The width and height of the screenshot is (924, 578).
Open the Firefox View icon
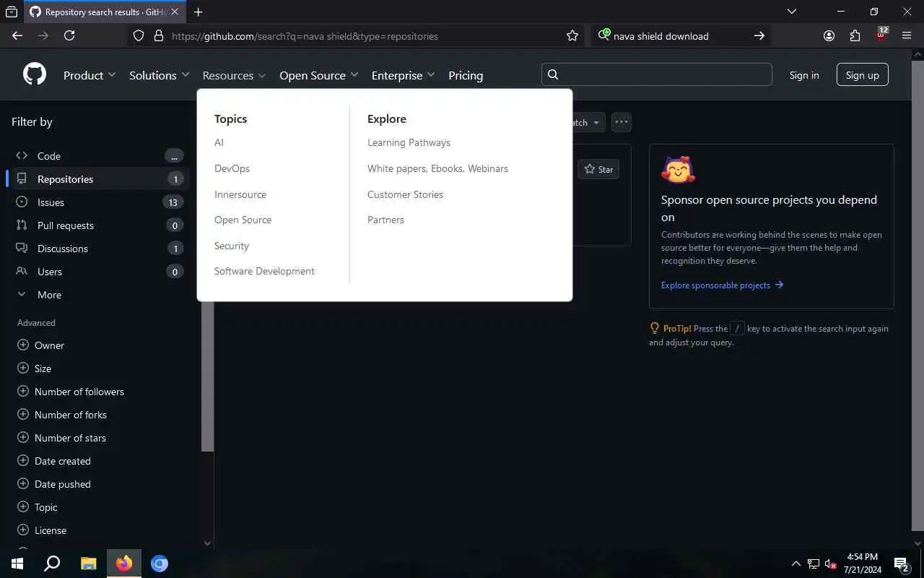point(12,12)
